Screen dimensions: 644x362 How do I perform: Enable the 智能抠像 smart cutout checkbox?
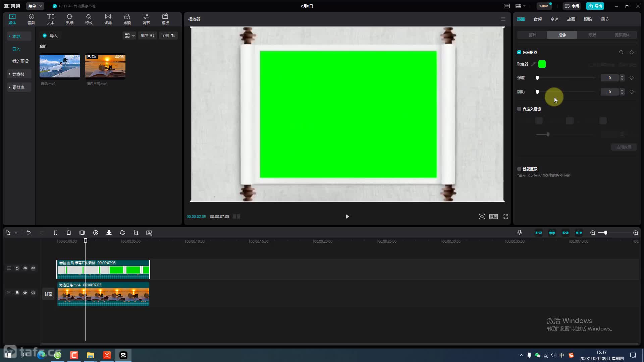tap(519, 169)
